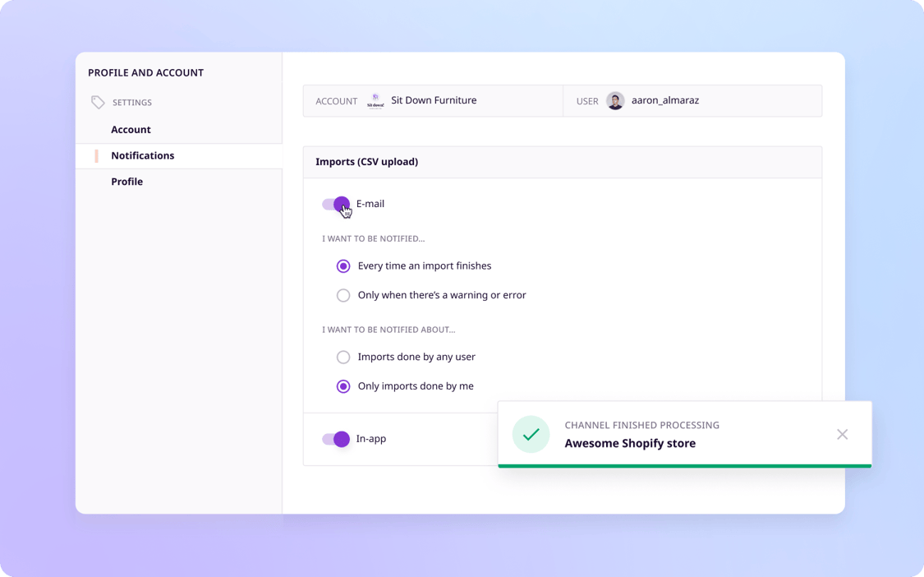Click the Profile and Account heading
The image size is (924, 577).
[x=145, y=72]
